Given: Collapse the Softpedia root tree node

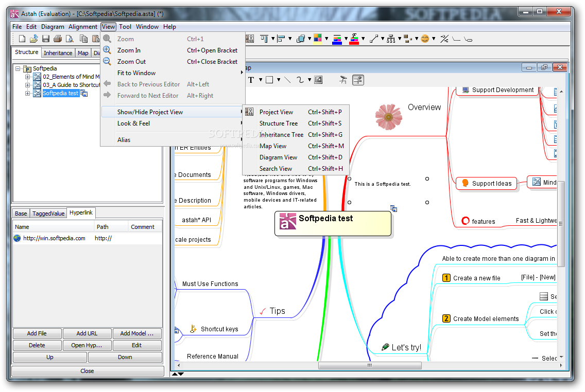Looking at the screenshot, I should coord(18,68).
